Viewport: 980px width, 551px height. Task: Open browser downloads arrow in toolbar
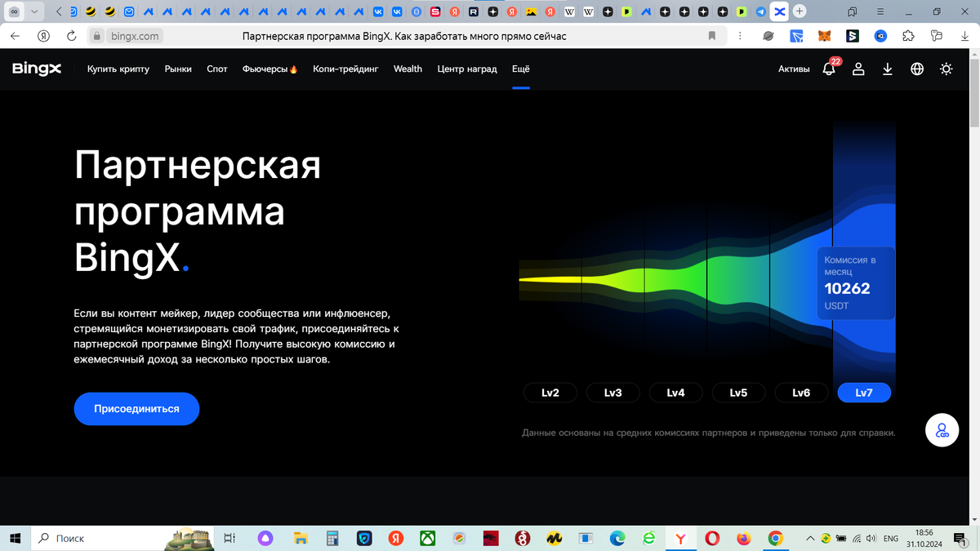coord(964,36)
